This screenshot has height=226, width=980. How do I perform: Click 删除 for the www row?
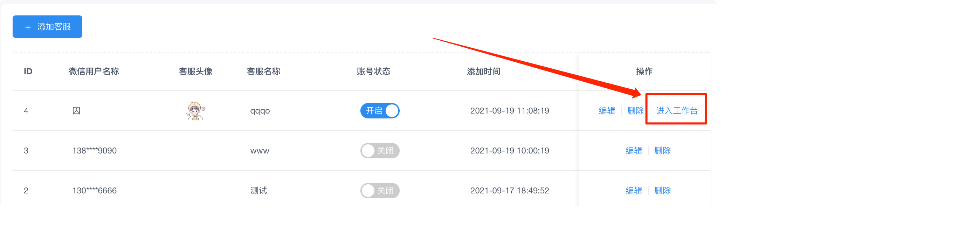coord(662,151)
